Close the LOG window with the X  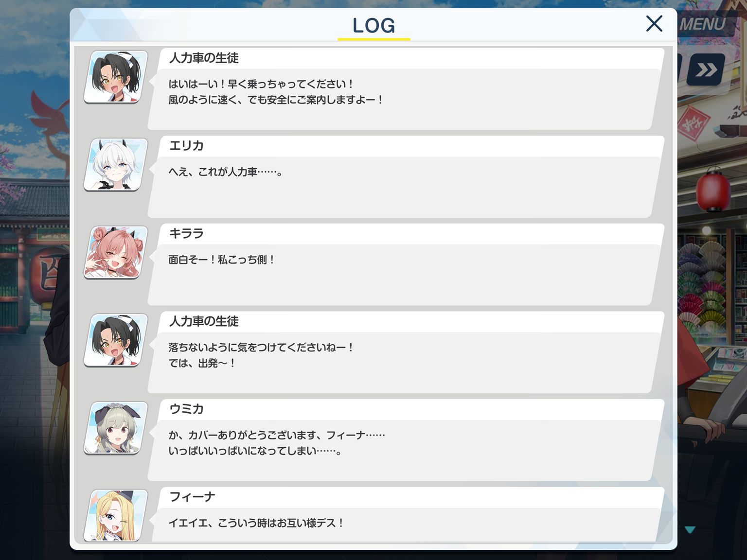pyautogui.click(x=654, y=23)
